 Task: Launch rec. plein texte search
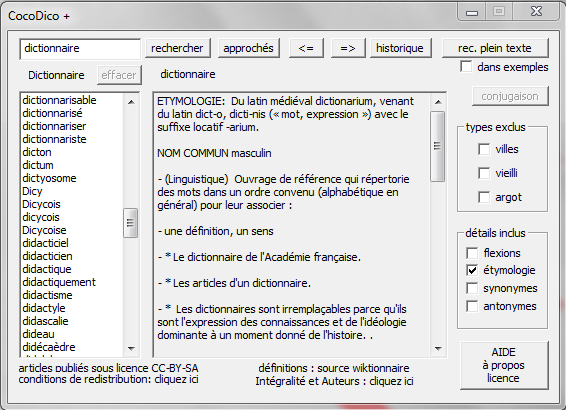(x=495, y=48)
